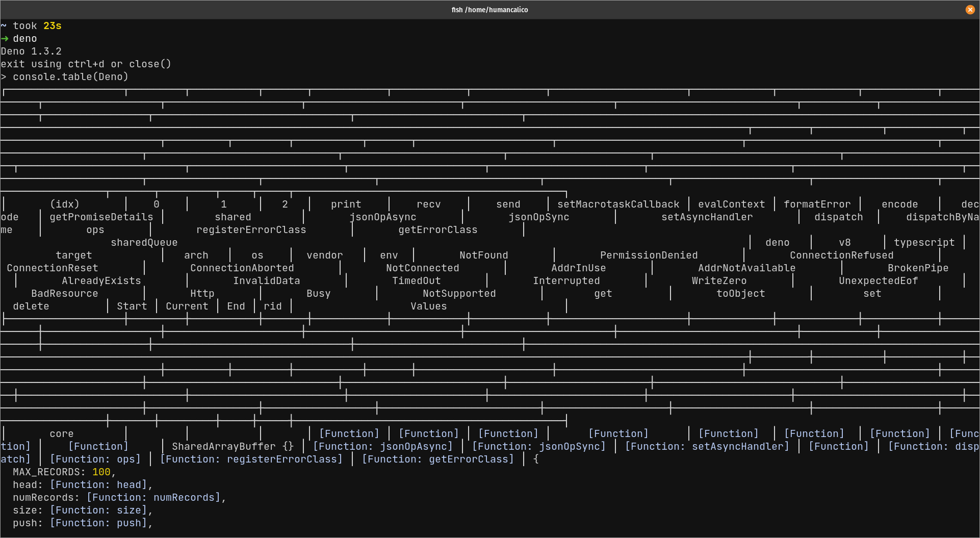Image resolution: width=980 pixels, height=538 pixels.
Task: Click the 'head: [Function: head]' line
Action: pos(83,484)
